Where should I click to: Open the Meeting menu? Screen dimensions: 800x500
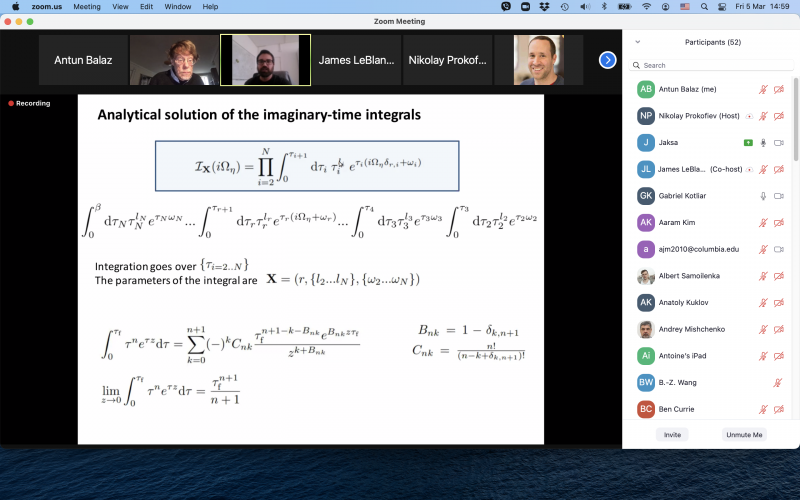[87, 6]
